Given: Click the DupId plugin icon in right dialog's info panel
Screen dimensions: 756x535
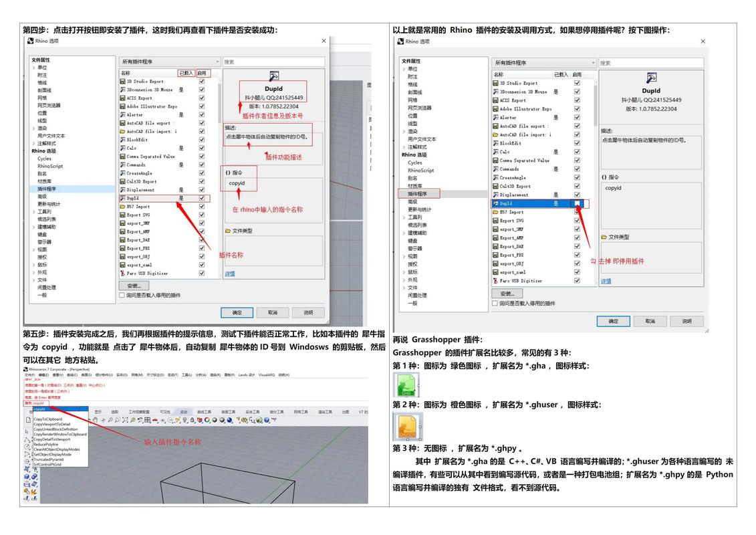Looking at the screenshot, I should click(650, 78).
